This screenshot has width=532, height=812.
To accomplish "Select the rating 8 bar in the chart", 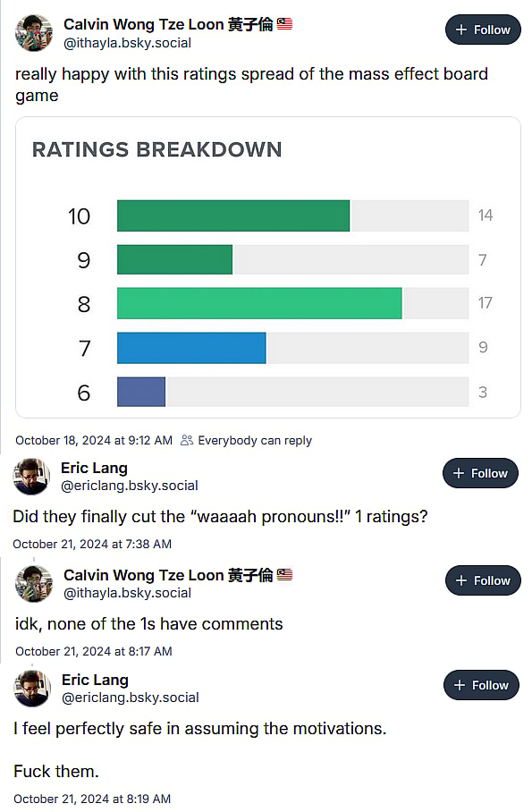I will pos(259,304).
